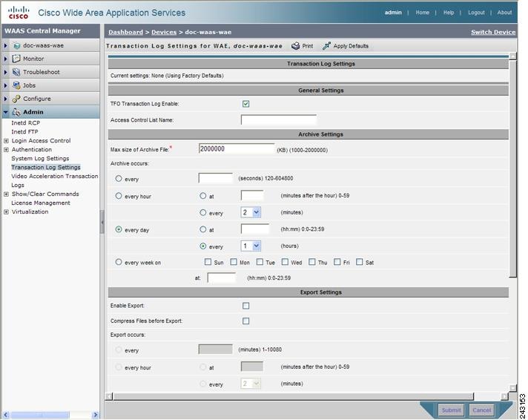Click the Access Control List Name field
The width and height of the screenshot is (528, 420).
click(x=279, y=119)
